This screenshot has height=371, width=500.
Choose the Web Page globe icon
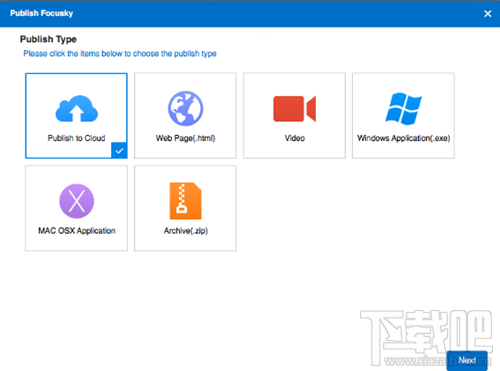pos(185,109)
